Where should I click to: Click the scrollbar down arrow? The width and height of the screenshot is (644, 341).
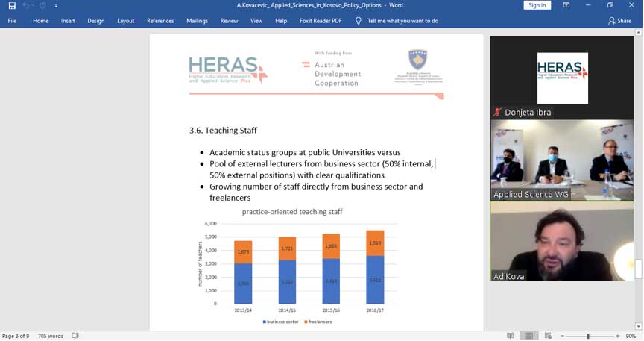[x=638, y=327]
